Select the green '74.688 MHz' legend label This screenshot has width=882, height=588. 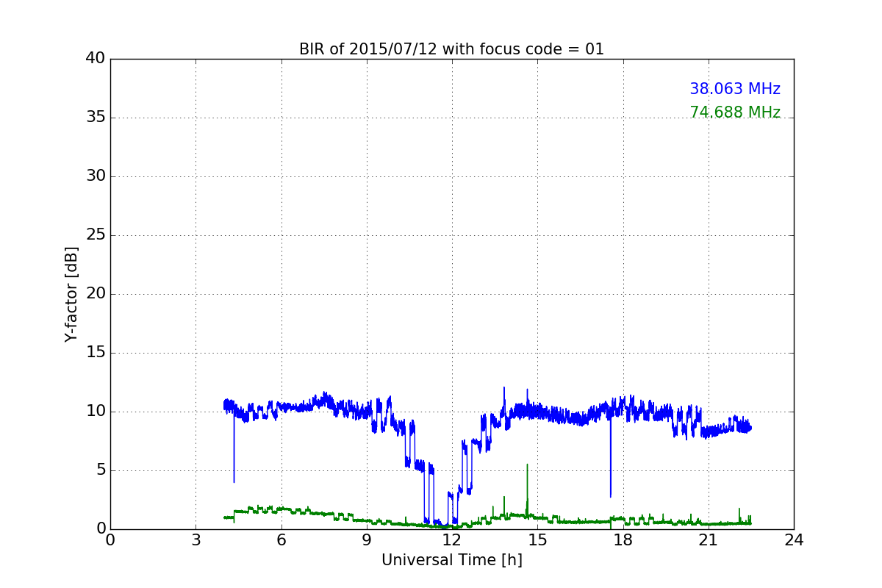tap(735, 112)
